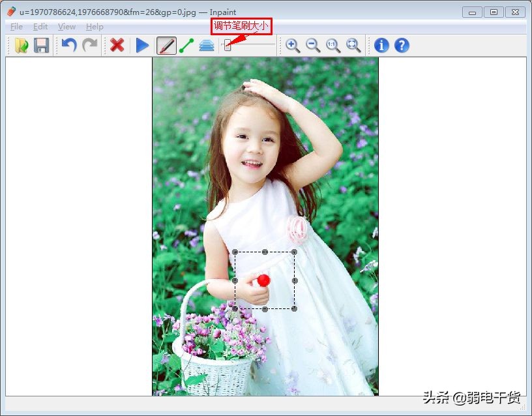Undo the last action
Image resolution: width=532 pixels, height=416 pixels.
coord(69,46)
